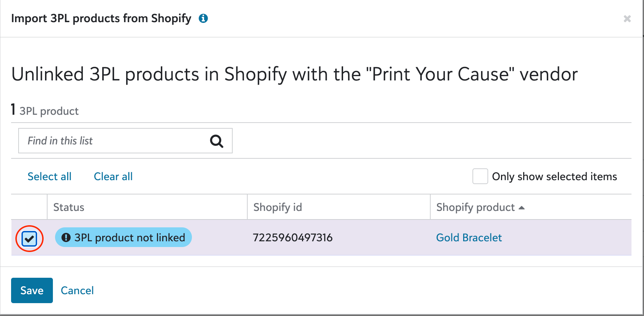Uncheck the Gold Bracelet row checkbox
The image size is (644, 316).
click(x=29, y=238)
